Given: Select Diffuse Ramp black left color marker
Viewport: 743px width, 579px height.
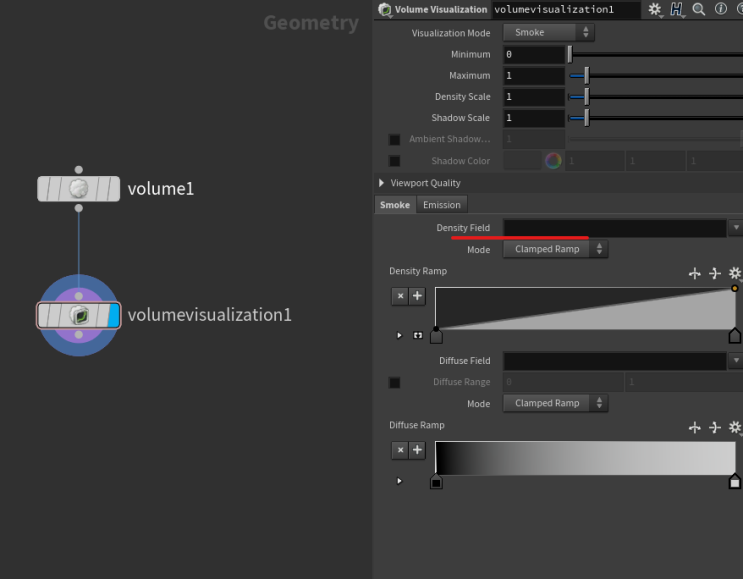Looking at the screenshot, I should [436, 482].
